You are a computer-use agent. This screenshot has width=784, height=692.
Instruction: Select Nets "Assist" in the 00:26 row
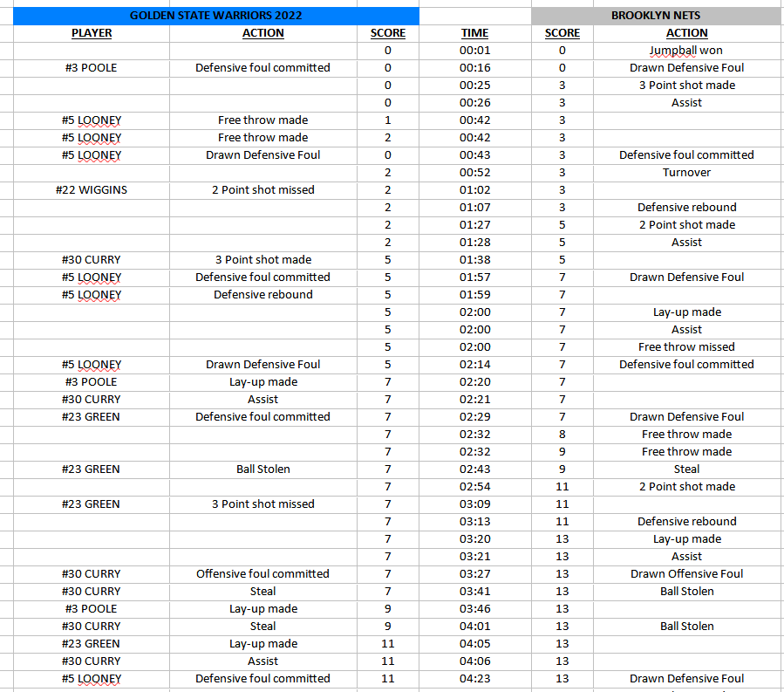(687, 103)
